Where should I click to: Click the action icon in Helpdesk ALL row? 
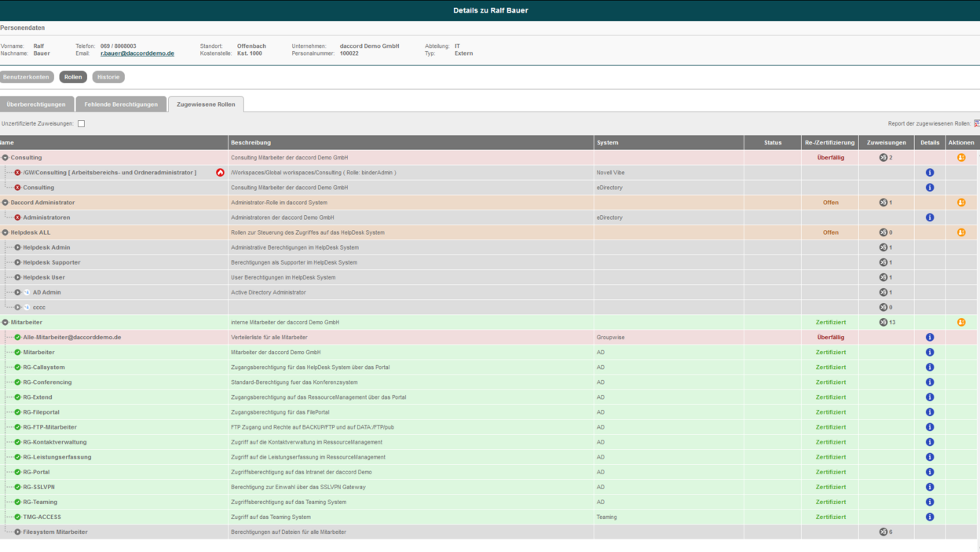[x=961, y=232]
